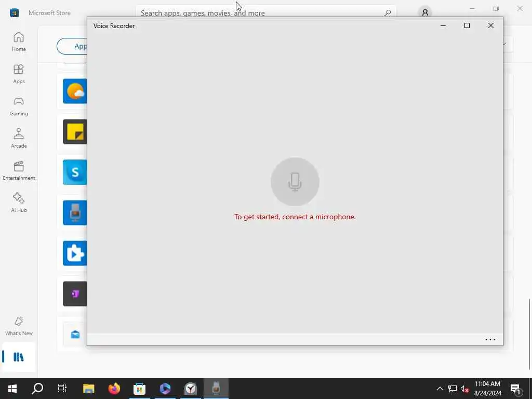The image size is (532, 399).
Task: Expand the sort dropdown chevron in Microsoft Store
Action: (x=504, y=44)
